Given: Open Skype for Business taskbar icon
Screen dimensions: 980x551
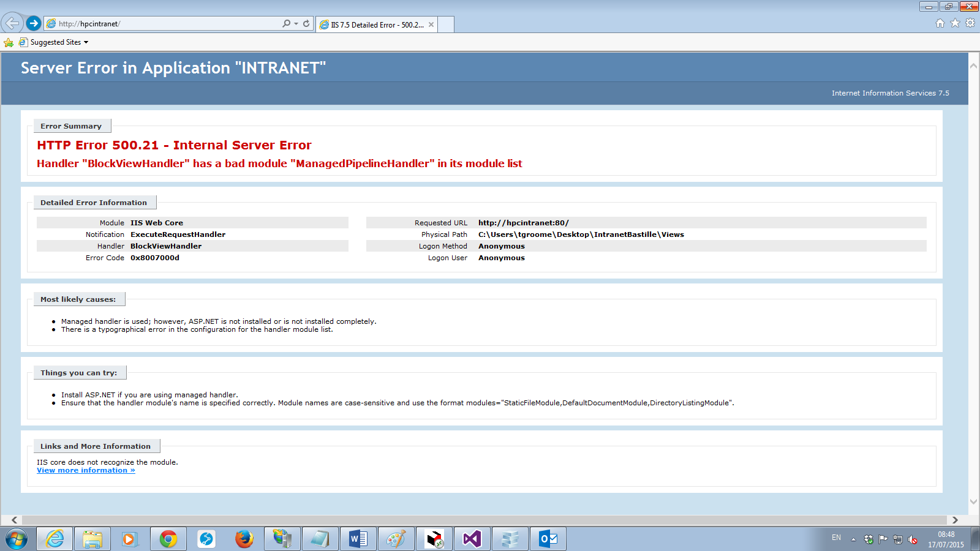Looking at the screenshot, I should point(206,539).
